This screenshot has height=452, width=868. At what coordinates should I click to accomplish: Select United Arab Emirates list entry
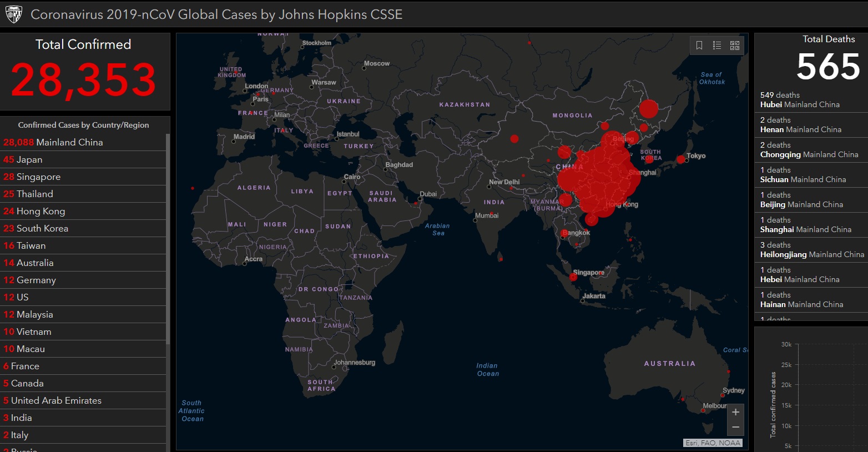(x=53, y=400)
